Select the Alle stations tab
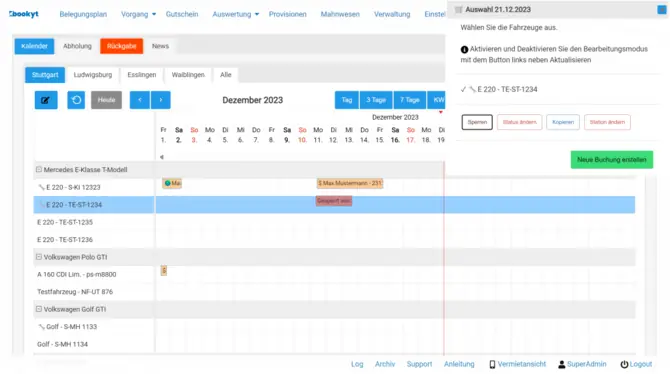Screen dimensions: 670x374 click(x=226, y=75)
